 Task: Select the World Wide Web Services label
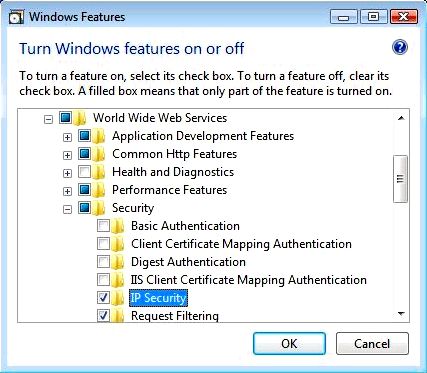click(160, 118)
